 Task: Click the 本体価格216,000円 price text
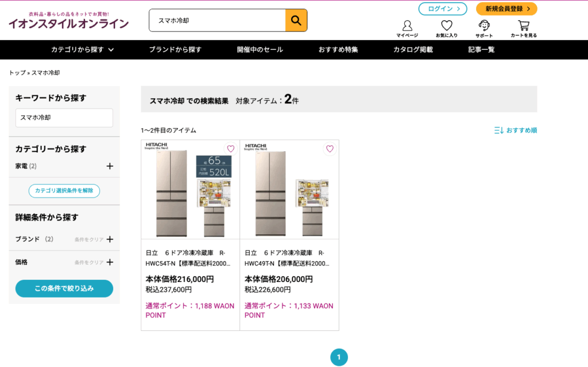pyautogui.click(x=180, y=279)
